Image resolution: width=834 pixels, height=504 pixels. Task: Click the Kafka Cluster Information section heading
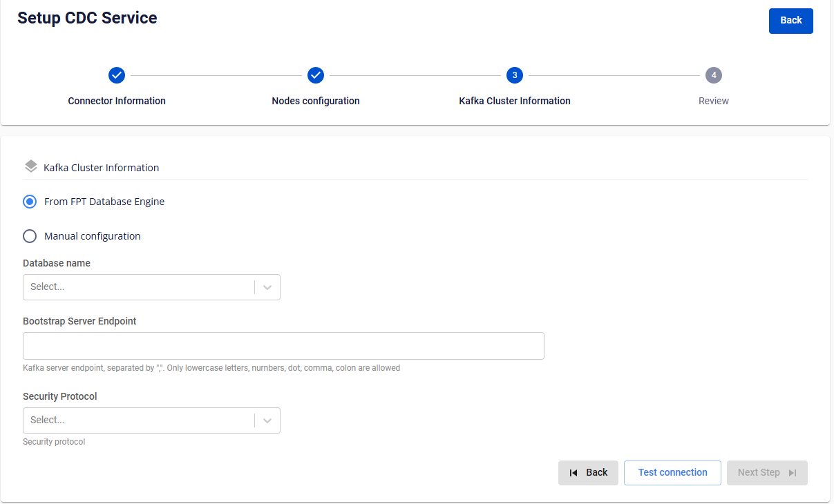click(x=102, y=168)
